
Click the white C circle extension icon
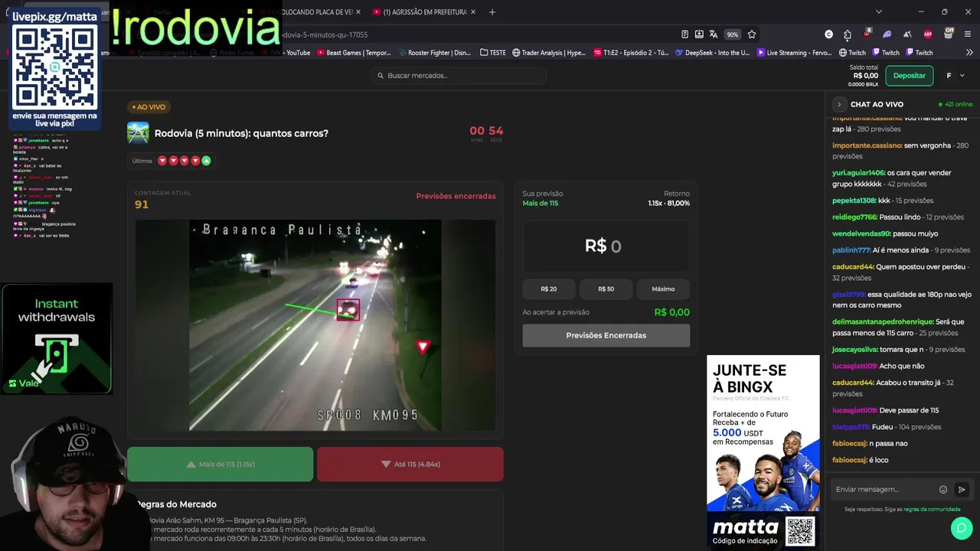(x=828, y=34)
